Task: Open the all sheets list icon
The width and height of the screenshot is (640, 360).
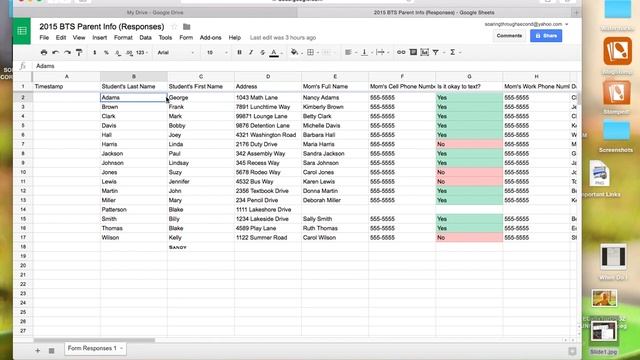Action: click(x=51, y=350)
